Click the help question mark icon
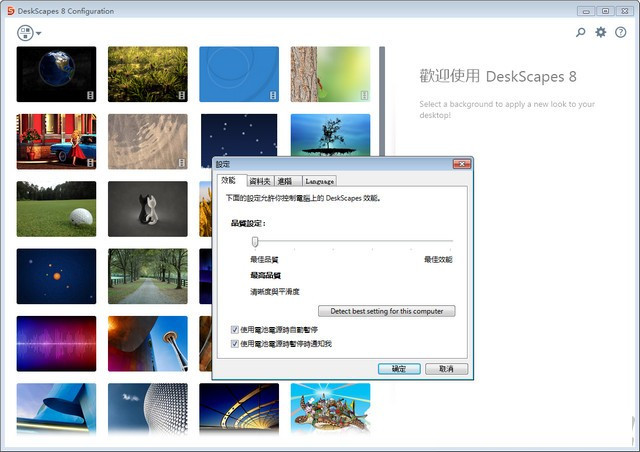Image resolution: width=640 pixels, height=452 pixels. pyautogui.click(x=621, y=33)
